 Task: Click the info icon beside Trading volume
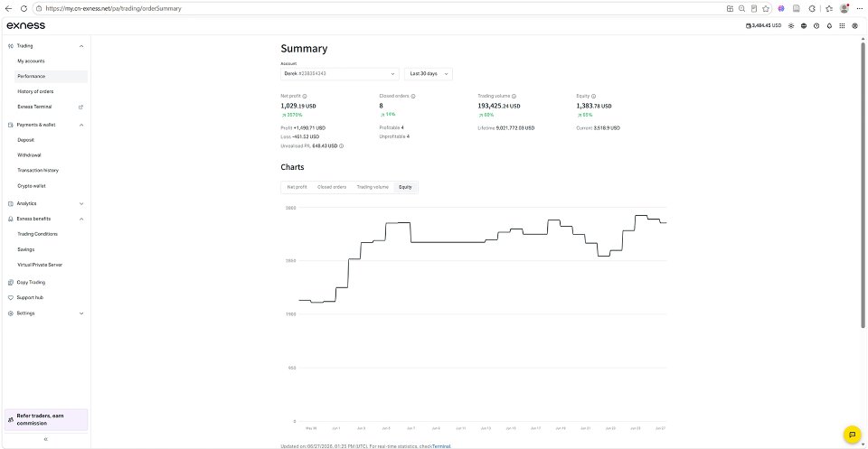point(514,96)
